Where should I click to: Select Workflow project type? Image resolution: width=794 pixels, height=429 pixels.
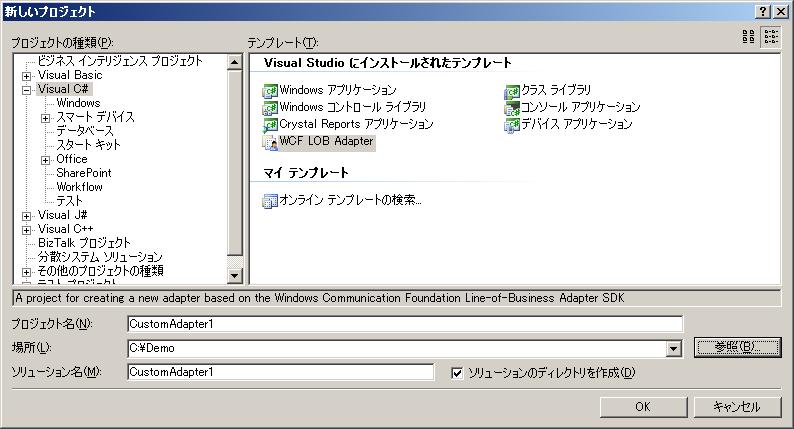[x=80, y=187]
